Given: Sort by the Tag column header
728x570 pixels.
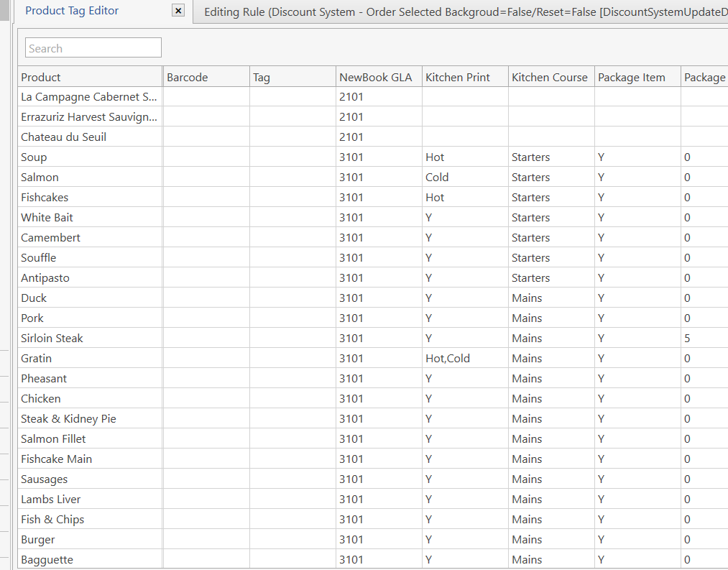Looking at the screenshot, I should pos(292,77).
